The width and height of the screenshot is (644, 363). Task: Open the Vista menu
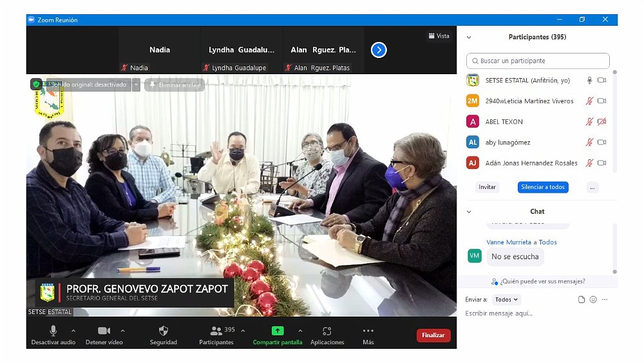439,36
